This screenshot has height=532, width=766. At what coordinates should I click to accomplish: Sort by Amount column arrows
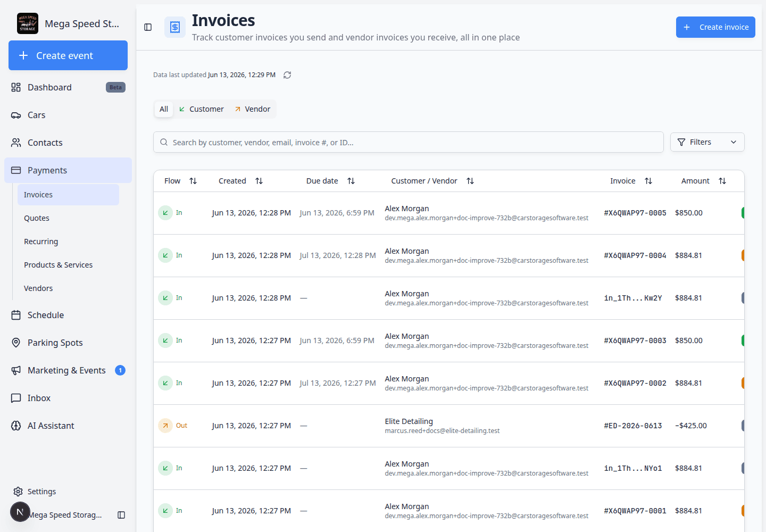point(722,181)
